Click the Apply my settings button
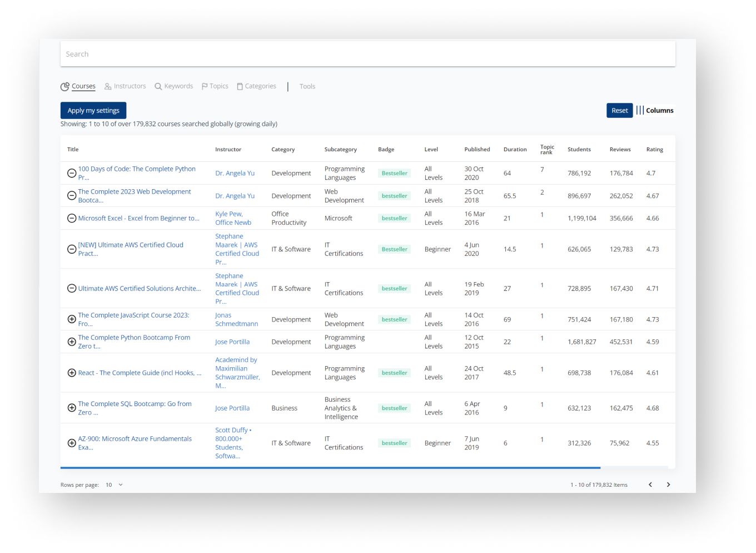The height and width of the screenshot is (553, 756). 93,110
